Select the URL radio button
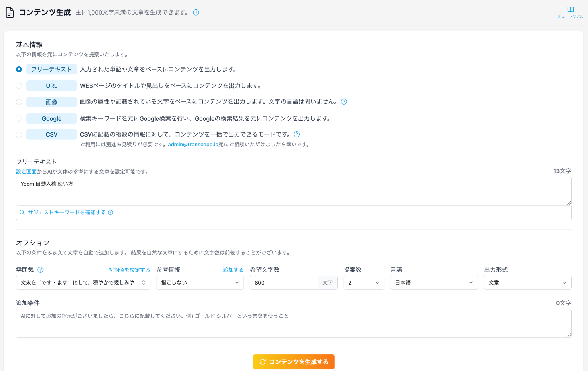Screen dimensions: 588x371 [19, 86]
